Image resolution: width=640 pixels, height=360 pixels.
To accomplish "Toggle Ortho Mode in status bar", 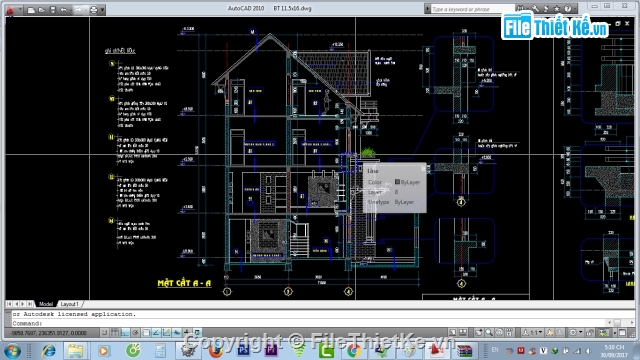I will [x=125, y=333].
